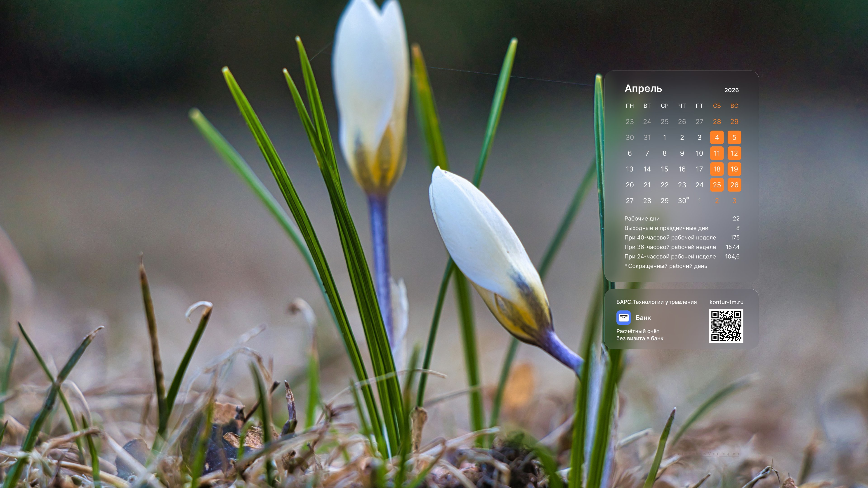Click the Апрель month heading

[x=643, y=89]
